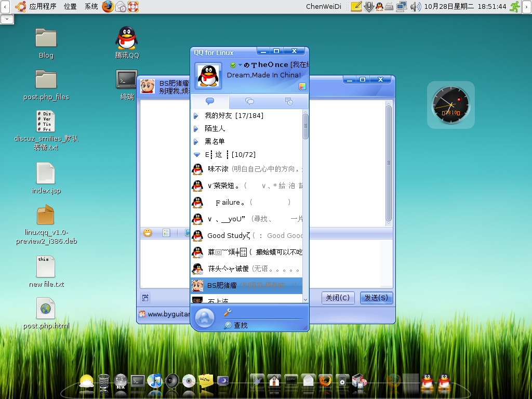Click the sticky notes tray icon
The width and height of the screenshot is (532, 399).
point(356,6)
